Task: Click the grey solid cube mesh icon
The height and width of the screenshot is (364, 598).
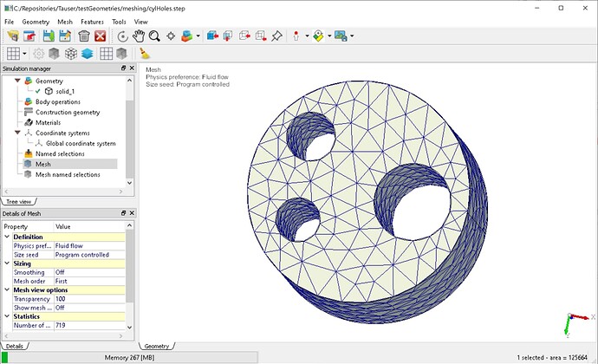Action: 54,54
